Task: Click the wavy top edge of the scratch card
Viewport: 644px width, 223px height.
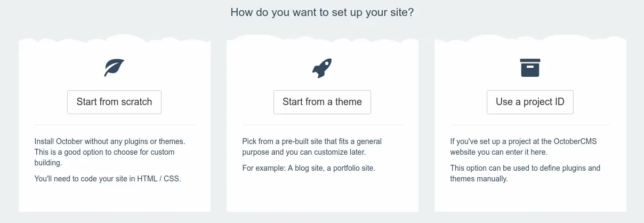Action: click(x=114, y=38)
